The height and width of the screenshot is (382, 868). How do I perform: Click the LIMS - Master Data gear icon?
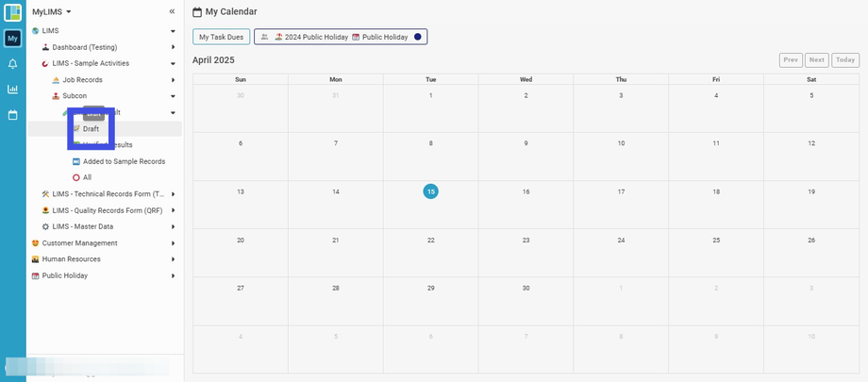tap(45, 226)
